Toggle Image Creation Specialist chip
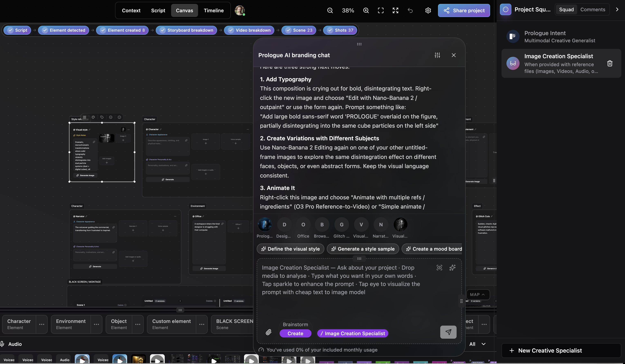 point(353,334)
